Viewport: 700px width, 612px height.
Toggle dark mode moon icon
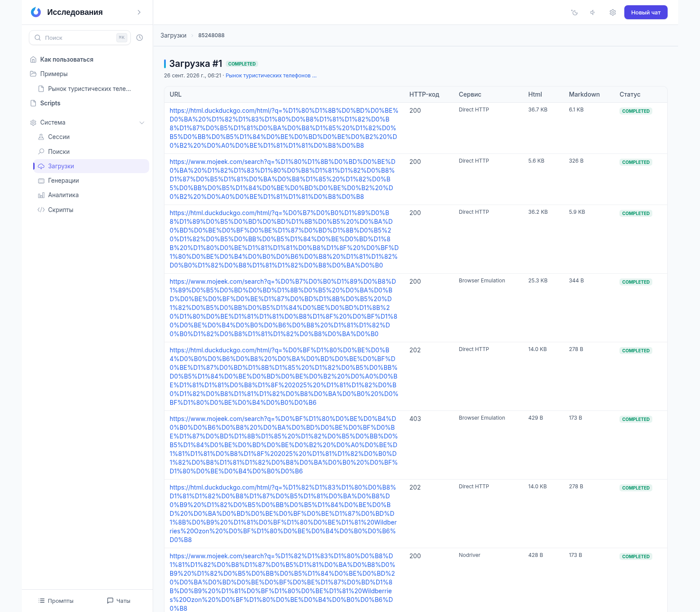click(x=574, y=12)
